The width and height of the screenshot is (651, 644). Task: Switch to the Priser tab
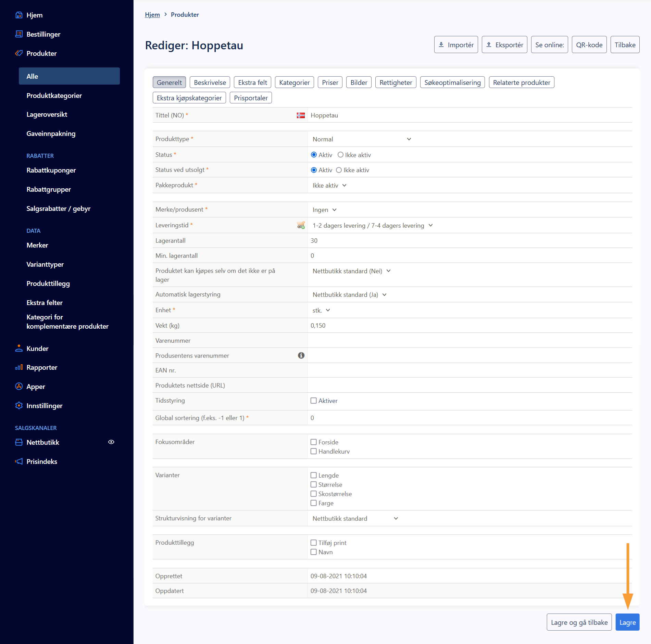point(330,83)
